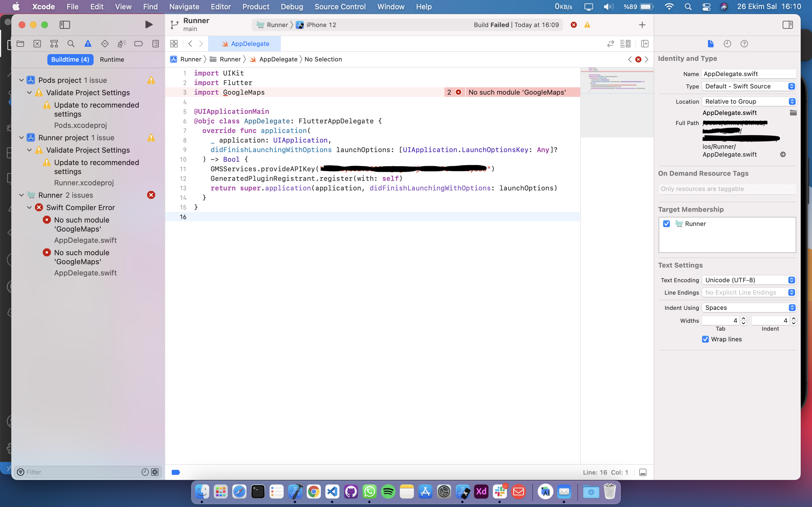Open the Product menu
The height and width of the screenshot is (507, 812).
[x=256, y=7]
